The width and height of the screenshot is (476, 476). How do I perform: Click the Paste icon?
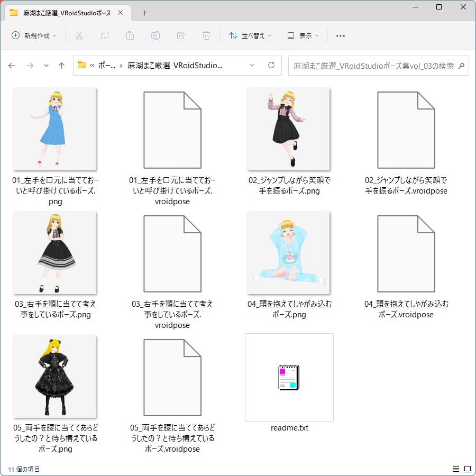[x=130, y=35]
